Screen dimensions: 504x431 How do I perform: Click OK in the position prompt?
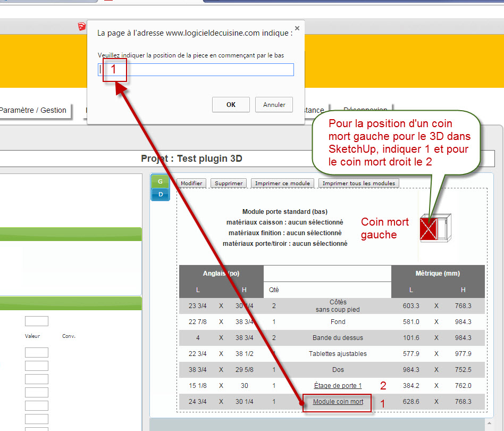click(x=231, y=105)
